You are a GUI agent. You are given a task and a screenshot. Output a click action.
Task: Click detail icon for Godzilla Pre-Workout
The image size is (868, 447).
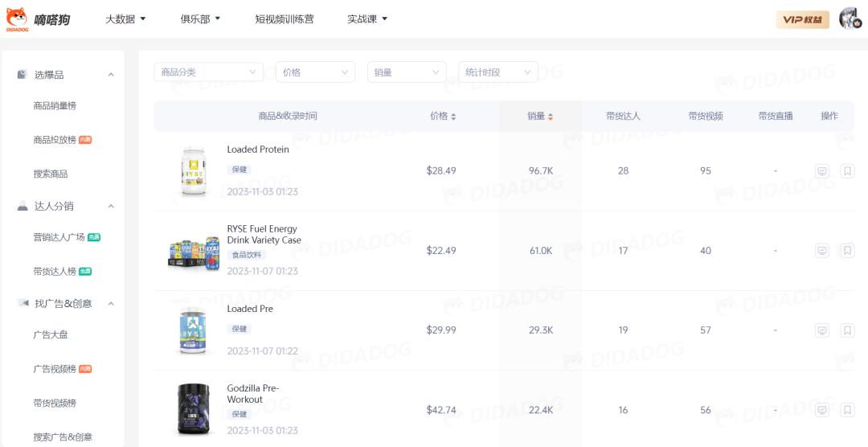point(821,410)
